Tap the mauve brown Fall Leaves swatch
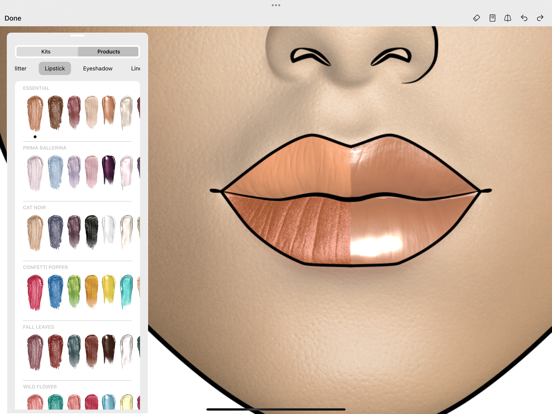The height and width of the screenshot is (414, 552). [x=35, y=352]
